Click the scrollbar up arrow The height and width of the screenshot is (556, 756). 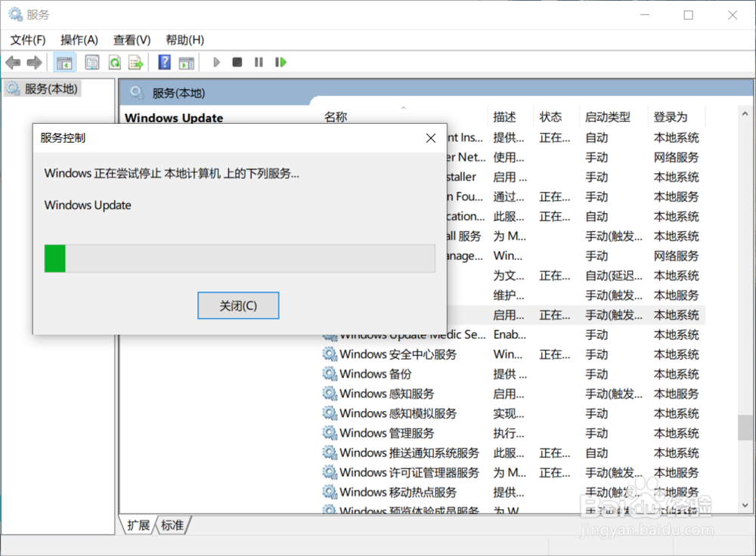point(745,114)
